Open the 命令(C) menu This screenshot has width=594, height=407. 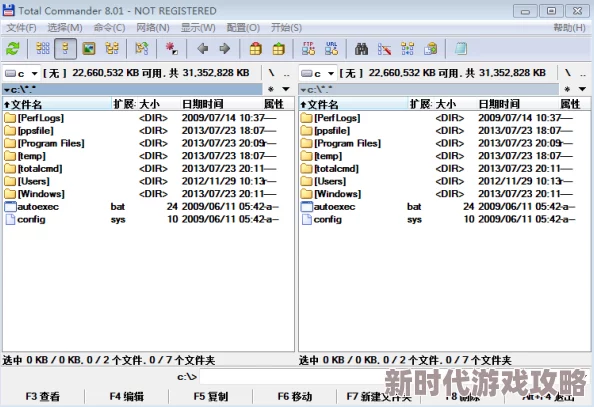pyautogui.click(x=109, y=28)
